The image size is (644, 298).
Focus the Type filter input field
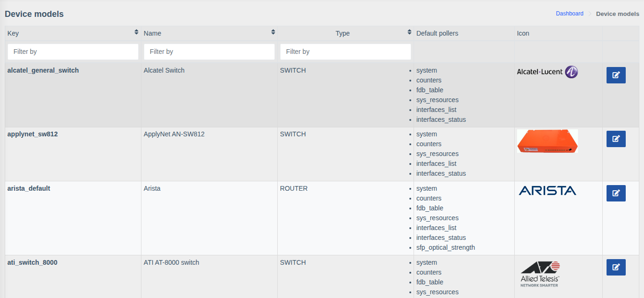tap(346, 52)
